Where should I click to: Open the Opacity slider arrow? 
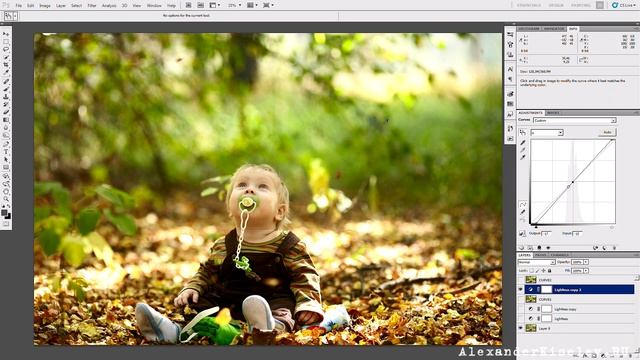pos(586,262)
